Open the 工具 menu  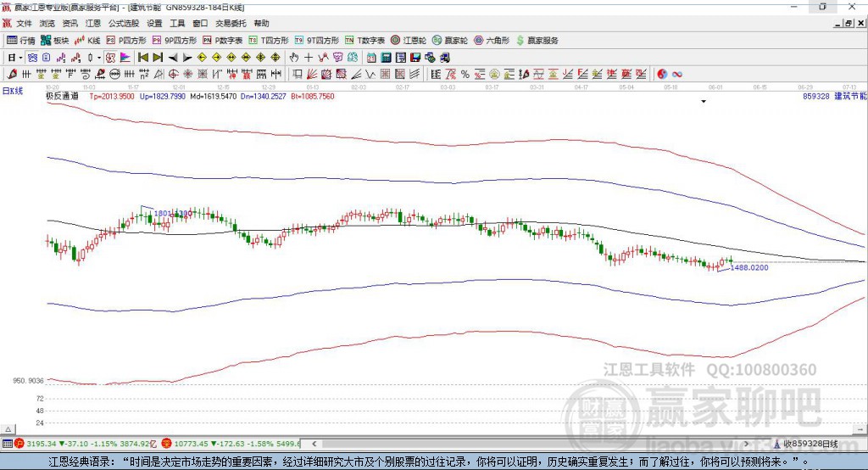pos(177,23)
